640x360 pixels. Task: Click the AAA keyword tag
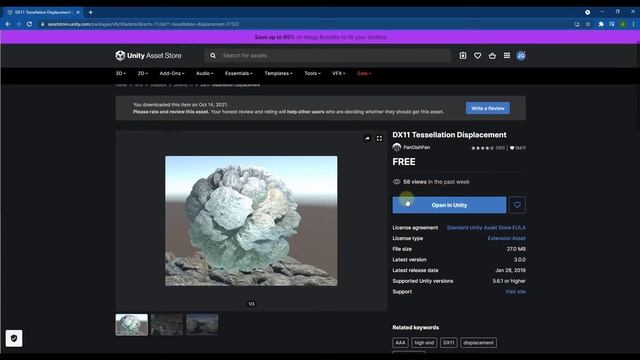tap(400, 343)
